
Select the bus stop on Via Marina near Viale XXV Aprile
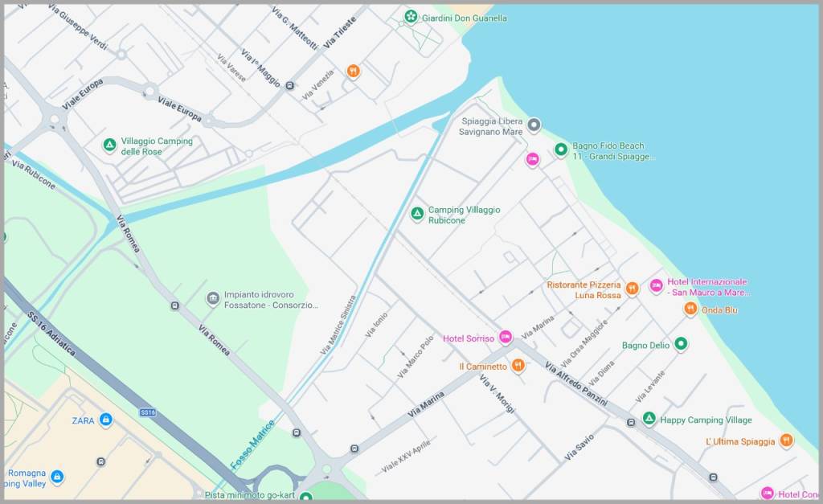pyautogui.click(x=354, y=449)
